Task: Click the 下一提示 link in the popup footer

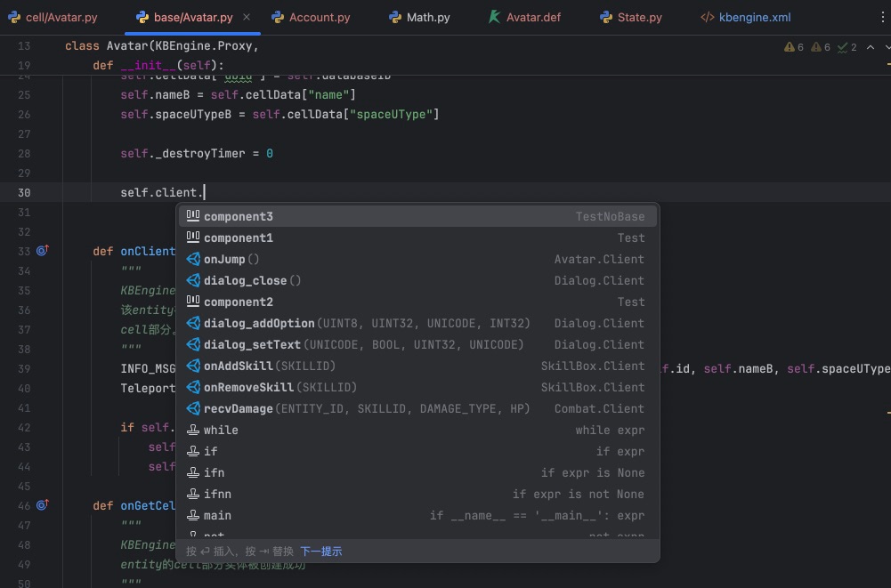Action: click(320, 552)
